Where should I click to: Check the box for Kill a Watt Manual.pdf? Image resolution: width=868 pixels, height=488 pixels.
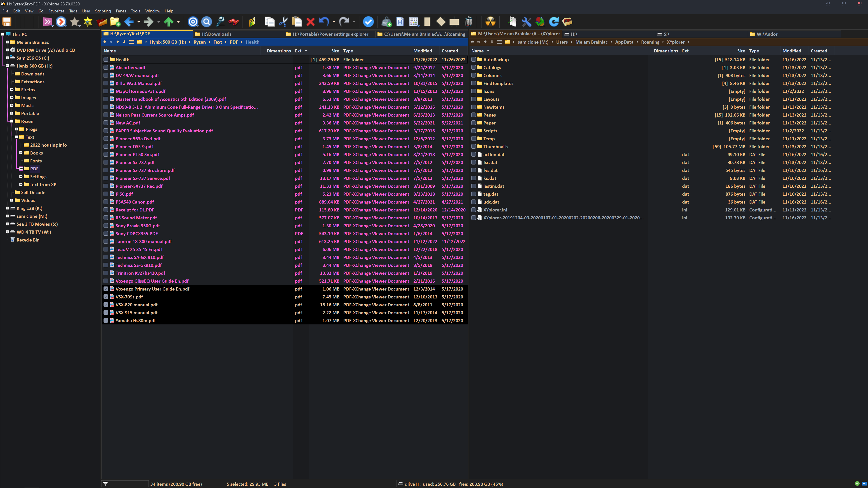pyautogui.click(x=106, y=83)
